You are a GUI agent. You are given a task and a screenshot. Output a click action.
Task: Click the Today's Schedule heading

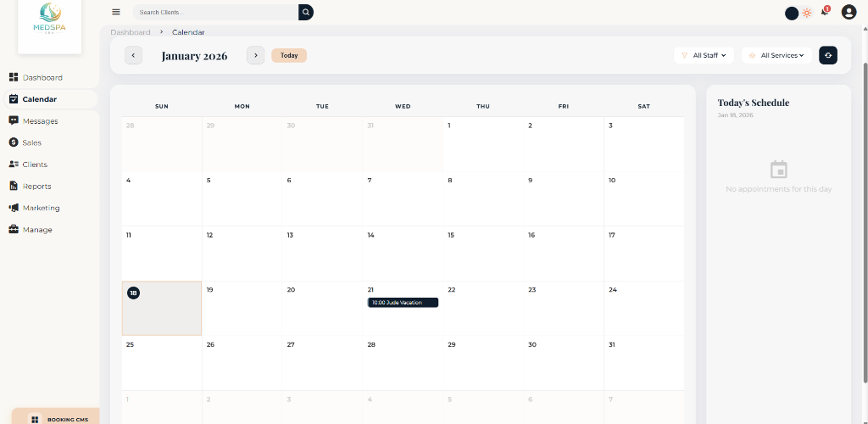(x=754, y=103)
